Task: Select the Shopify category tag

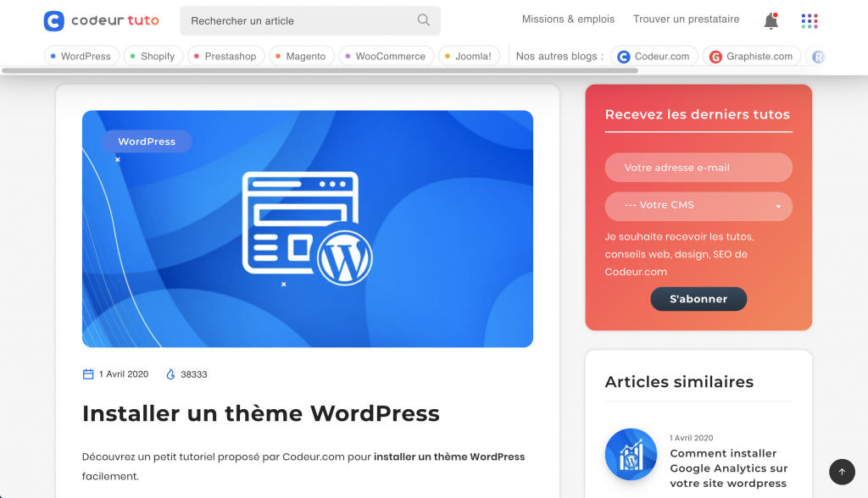Action: [153, 56]
